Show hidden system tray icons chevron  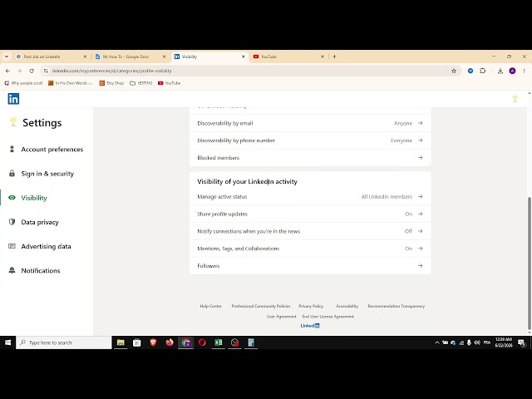[x=437, y=342]
